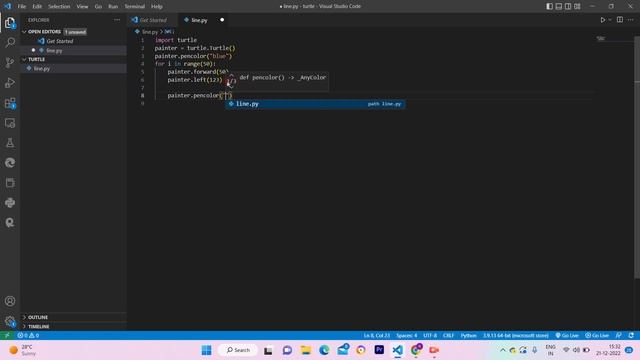Image resolution: width=640 pixels, height=360 pixels.
Task: Click line.py in editor breadcrumb
Action: pyautogui.click(x=150, y=32)
